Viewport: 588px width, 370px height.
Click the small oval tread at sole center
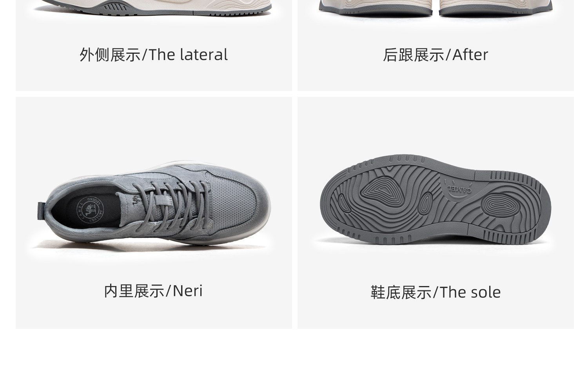[425, 203]
